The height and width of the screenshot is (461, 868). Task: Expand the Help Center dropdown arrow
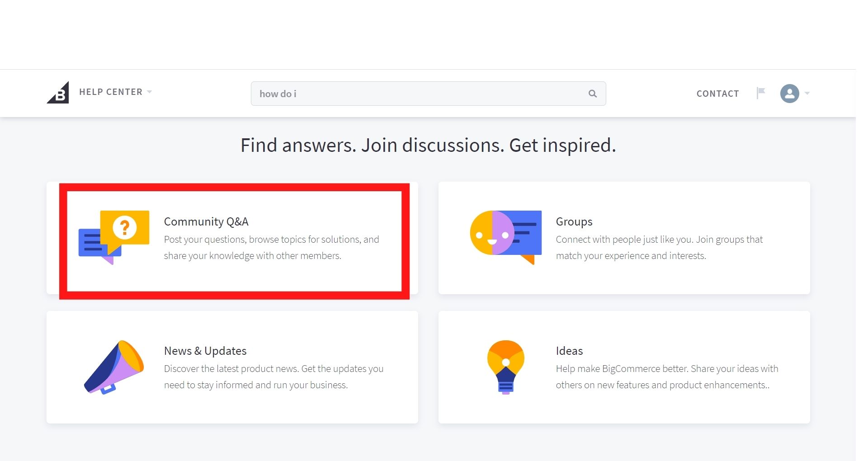pyautogui.click(x=150, y=92)
